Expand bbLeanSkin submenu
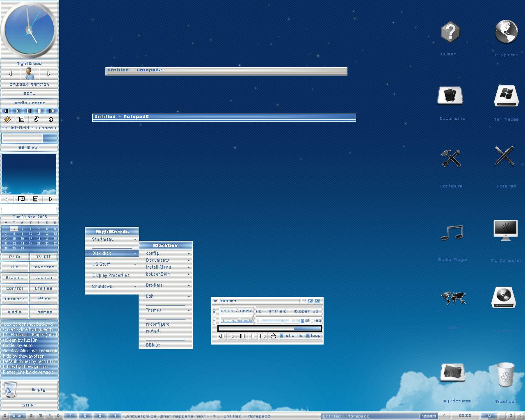 click(166, 274)
